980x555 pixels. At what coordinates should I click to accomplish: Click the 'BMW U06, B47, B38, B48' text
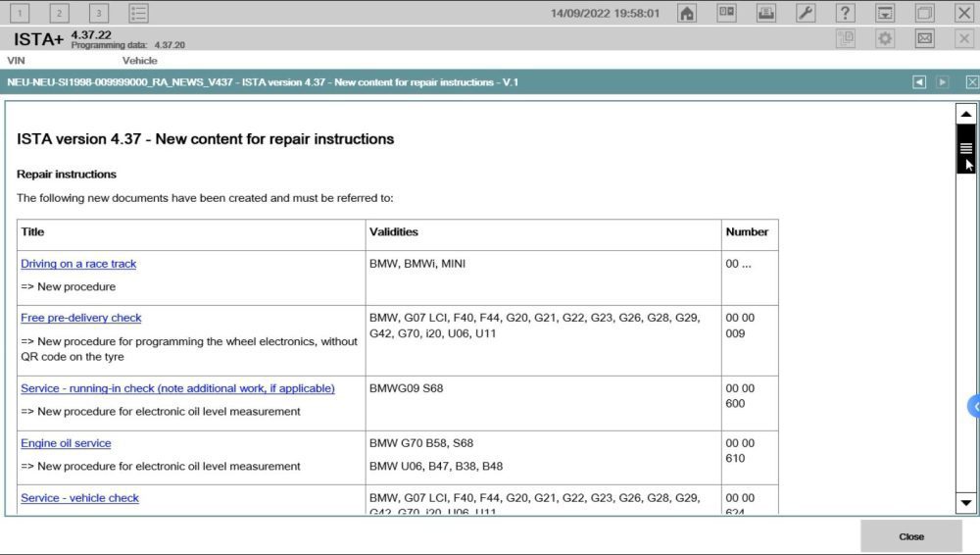coord(436,466)
